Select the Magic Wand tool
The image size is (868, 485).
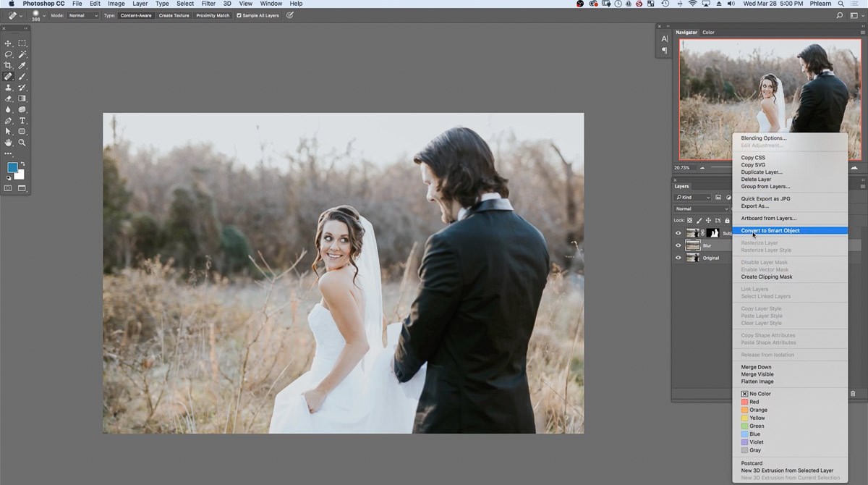point(22,54)
